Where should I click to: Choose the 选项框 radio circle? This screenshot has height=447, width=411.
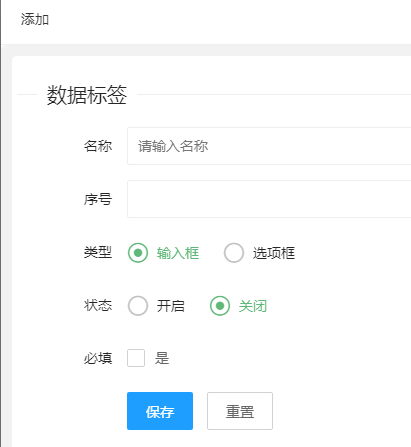234,253
